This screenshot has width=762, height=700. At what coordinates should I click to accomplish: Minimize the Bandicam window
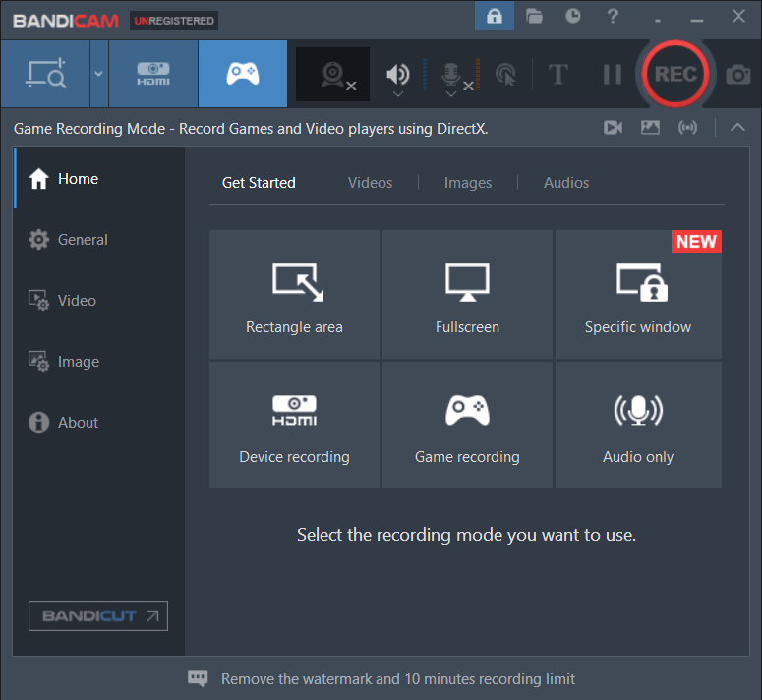click(x=697, y=21)
